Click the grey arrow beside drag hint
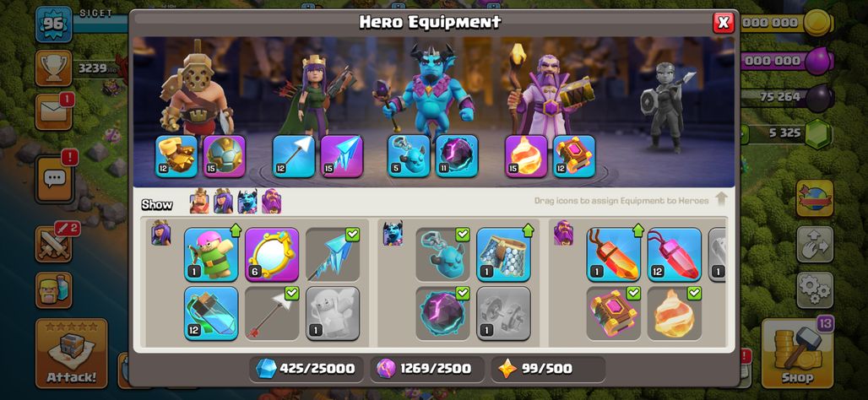 click(721, 200)
